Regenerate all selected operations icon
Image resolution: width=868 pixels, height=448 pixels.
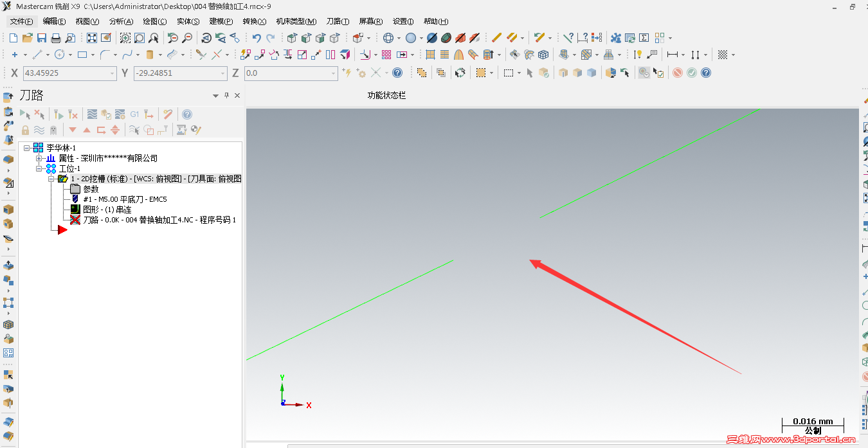59,114
